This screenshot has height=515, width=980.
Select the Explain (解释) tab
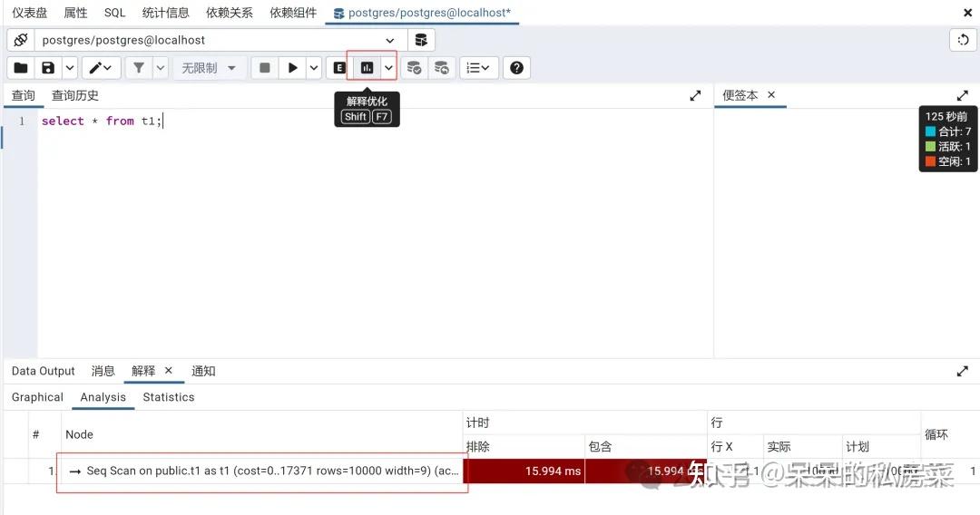(143, 371)
